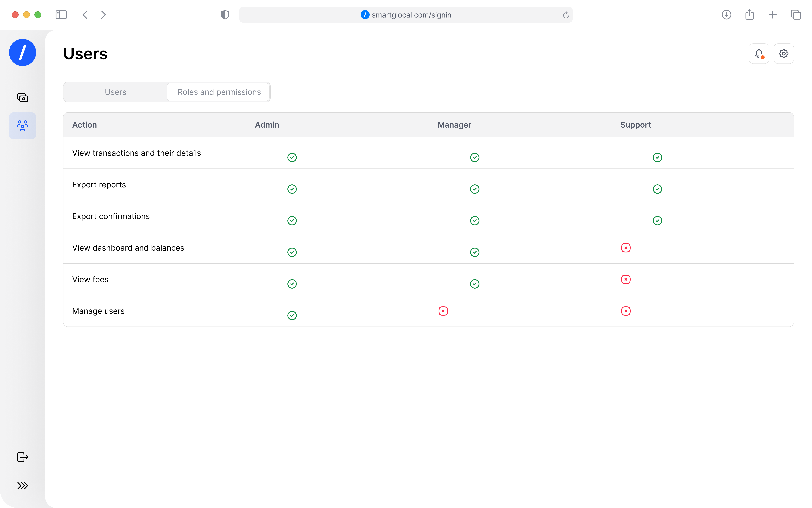Click Support red cross for View dashboard

pos(626,248)
